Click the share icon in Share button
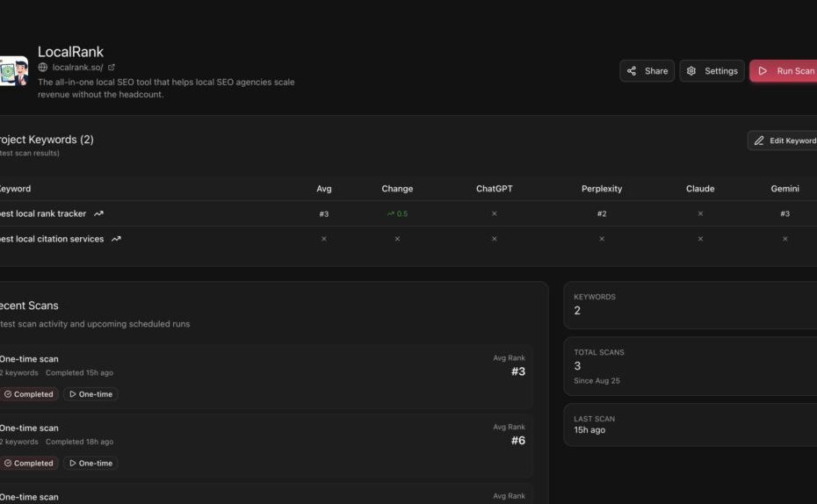Screen dimensions: 817x504 click(632, 71)
